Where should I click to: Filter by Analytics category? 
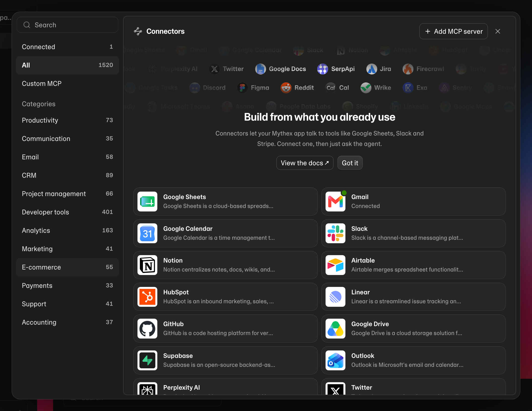coord(67,231)
